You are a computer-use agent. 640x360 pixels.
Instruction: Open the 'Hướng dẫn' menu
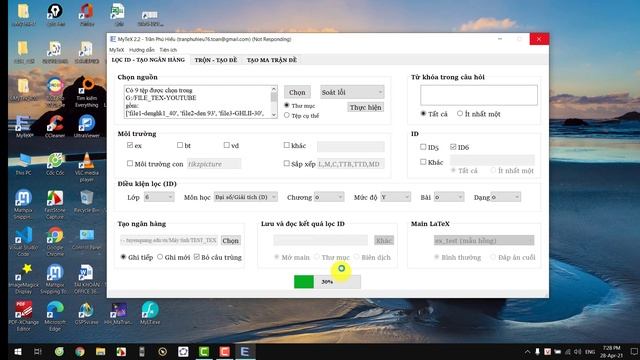[x=142, y=50]
